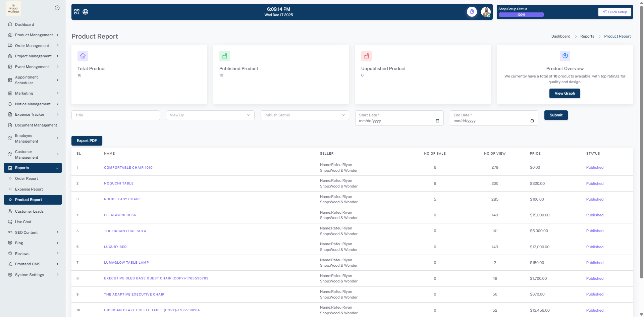
Task: Open the End Date calendar picker icon
Action: pyautogui.click(x=532, y=121)
